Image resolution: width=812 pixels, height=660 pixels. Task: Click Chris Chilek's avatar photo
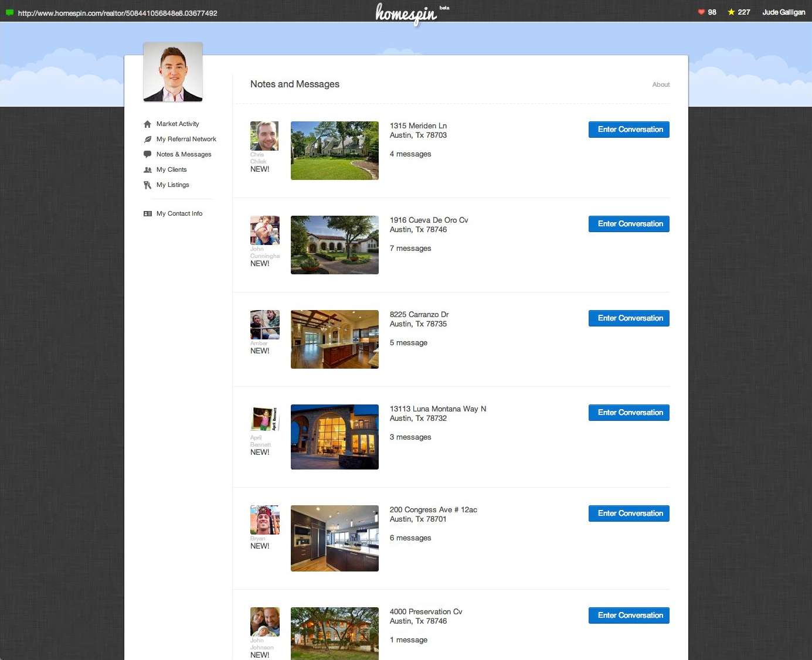pyautogui.click(x=264, y=136)
